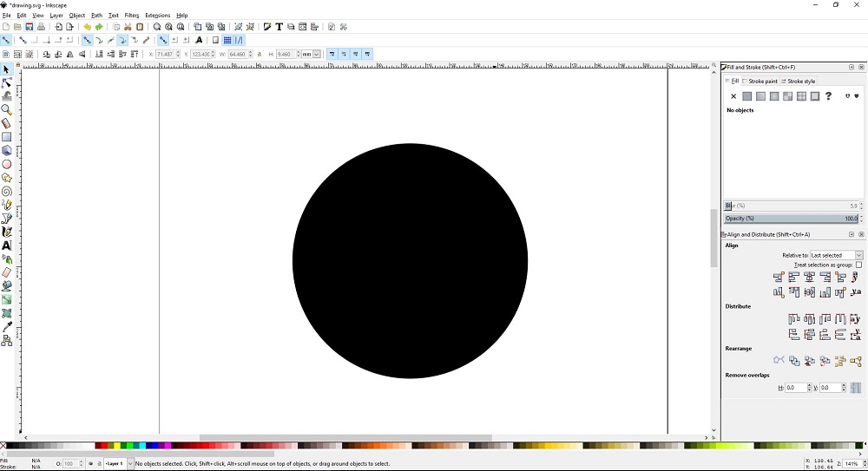Viewport: 868px width, 471px height.
Task: Click the Save document icon
Action: (30, 27)
